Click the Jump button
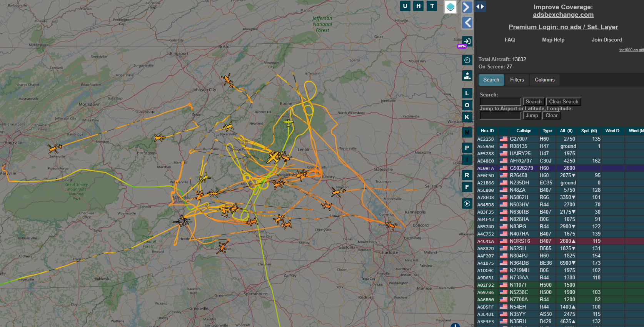Image resolution: width=644 pixels, height=327 pixels. (x=532, y=115)
